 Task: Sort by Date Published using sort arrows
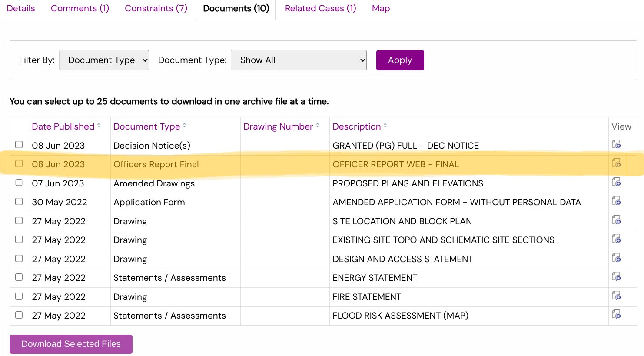click(99, 126)
